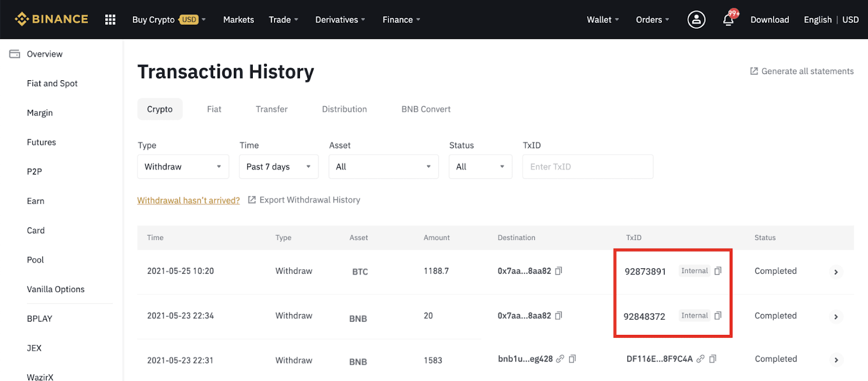Click the Export Withdrawal History icon
Screen dimensions: 868x381
tap(252, 200)
